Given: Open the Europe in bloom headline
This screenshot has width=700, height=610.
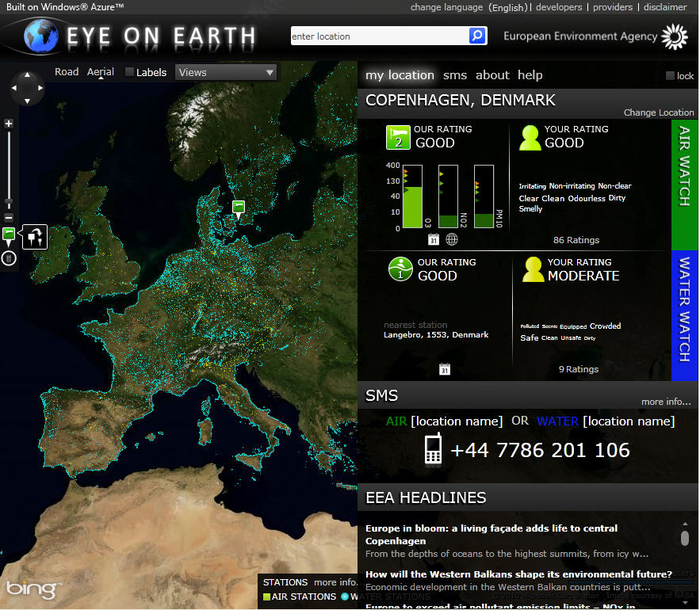Looking at the screenshot, I should click(x=492, y=535).
